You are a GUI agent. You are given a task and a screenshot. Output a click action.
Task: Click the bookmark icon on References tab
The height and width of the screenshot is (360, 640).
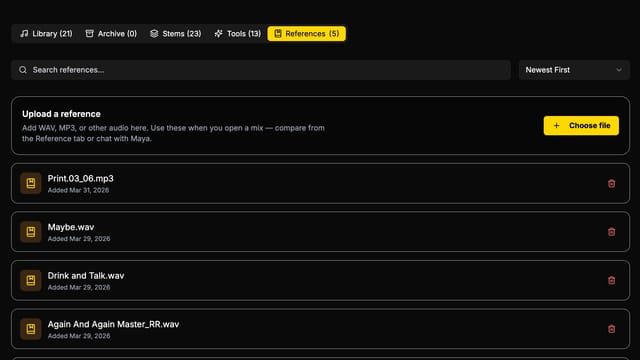278,33
